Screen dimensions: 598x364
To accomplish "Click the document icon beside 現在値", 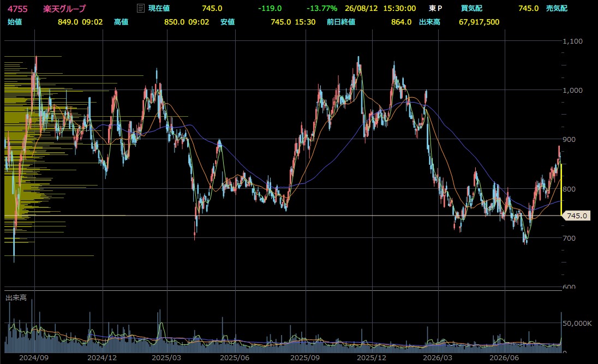I will (141, 8).
